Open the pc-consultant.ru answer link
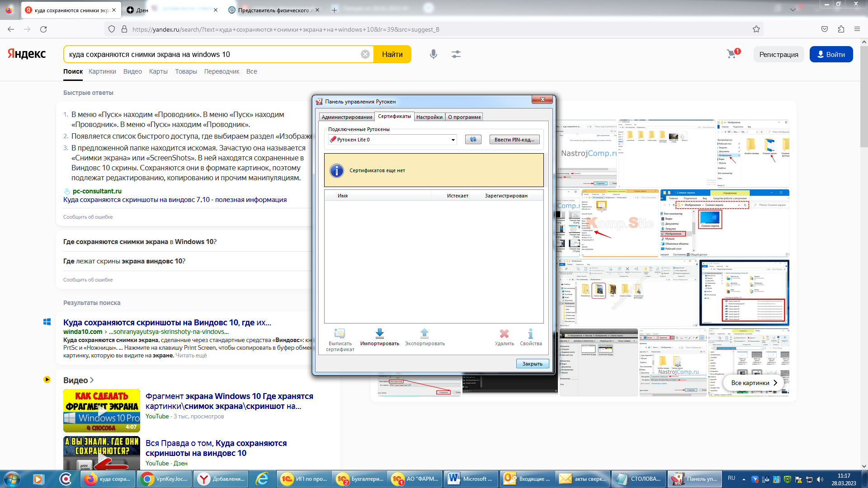 [x=97, y=191]
